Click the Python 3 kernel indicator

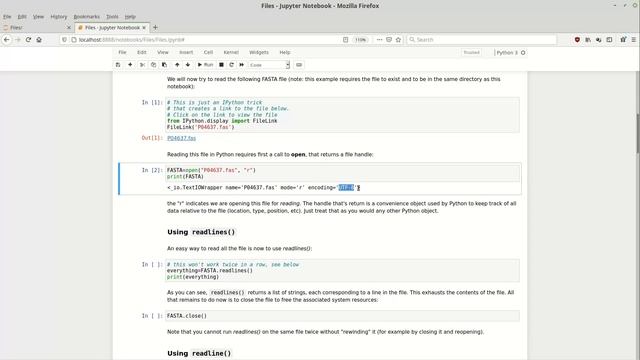coord(511,53)
